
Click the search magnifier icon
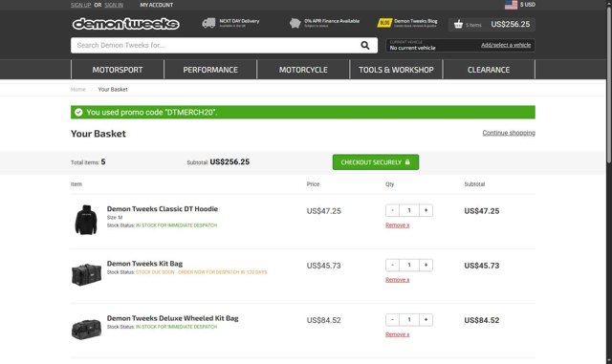click(x=365, y=45)
